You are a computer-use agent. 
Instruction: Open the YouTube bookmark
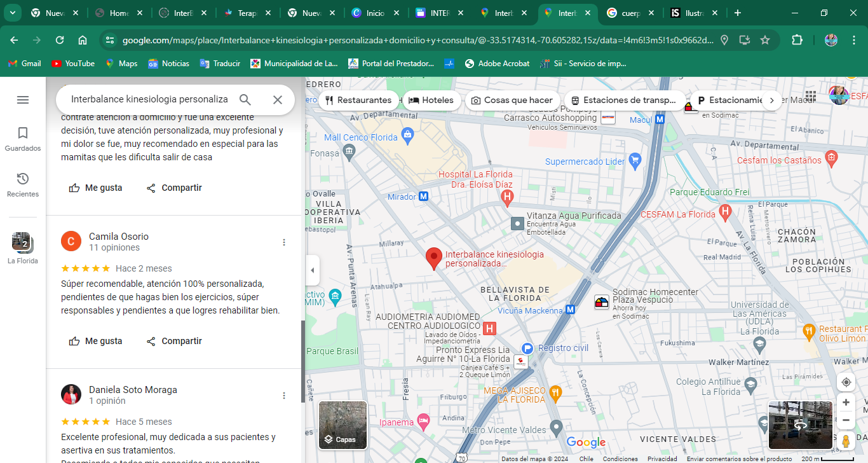point(73,64)
